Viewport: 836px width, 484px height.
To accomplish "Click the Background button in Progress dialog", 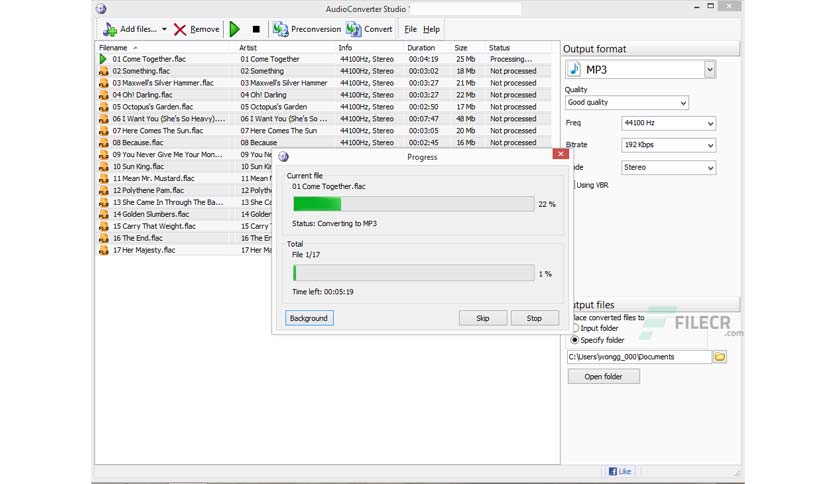I will (309, 318).
